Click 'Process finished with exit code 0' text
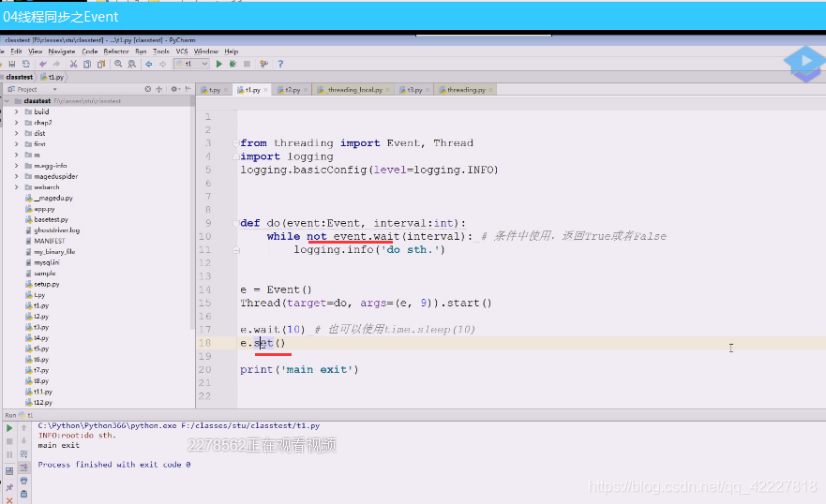This screenshot has height=504, width=826. click(x=114, y=465)
